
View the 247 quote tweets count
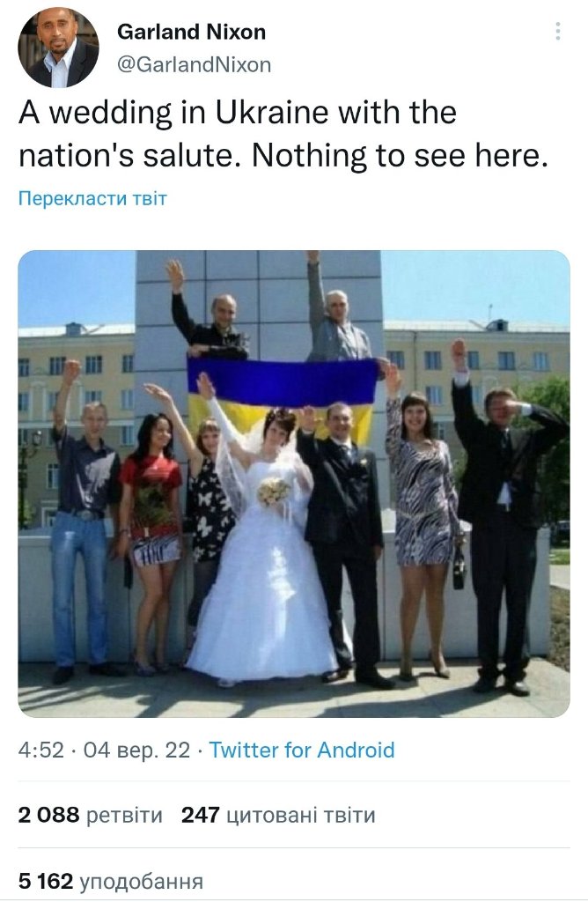(200, 815)
